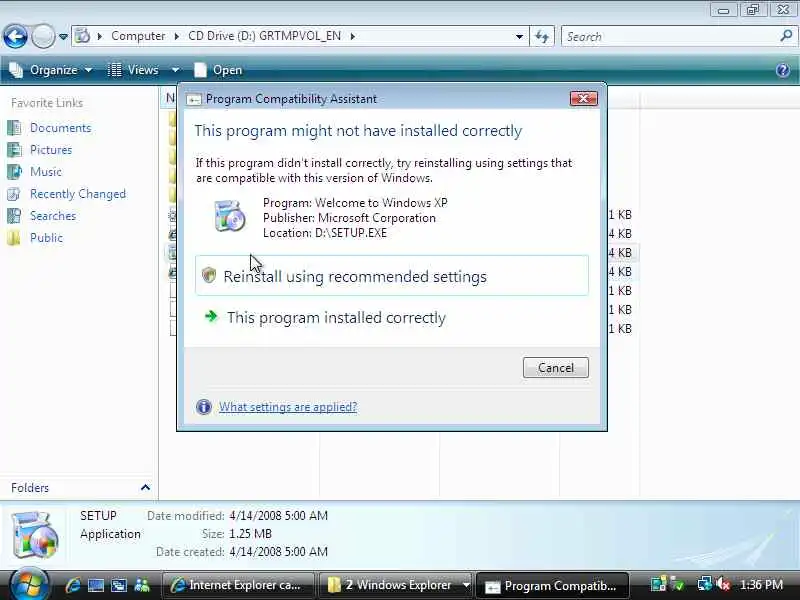Refresh the Explorer folder view
Screen dimensions: 800x600
coord(542,37)
